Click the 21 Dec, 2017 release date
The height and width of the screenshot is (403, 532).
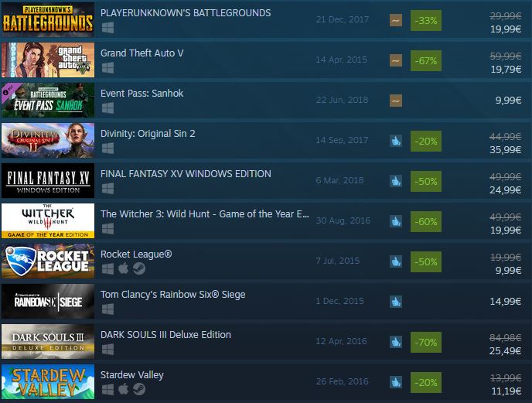click(x=343, y=19)
